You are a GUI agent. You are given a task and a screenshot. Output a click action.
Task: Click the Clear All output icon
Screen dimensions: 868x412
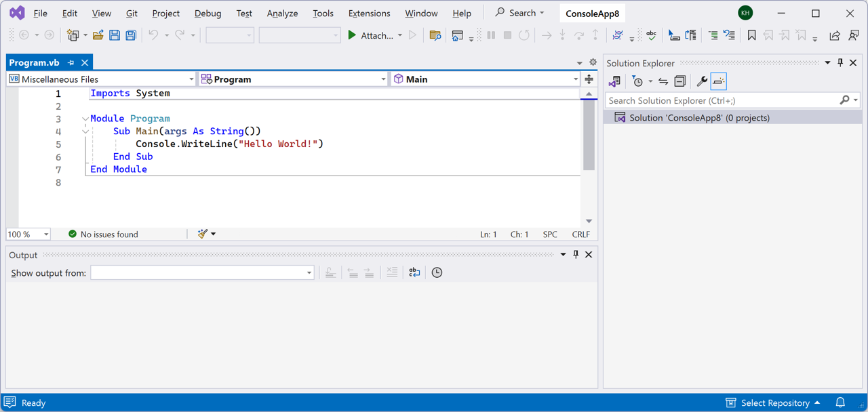(x=392, y=272)
